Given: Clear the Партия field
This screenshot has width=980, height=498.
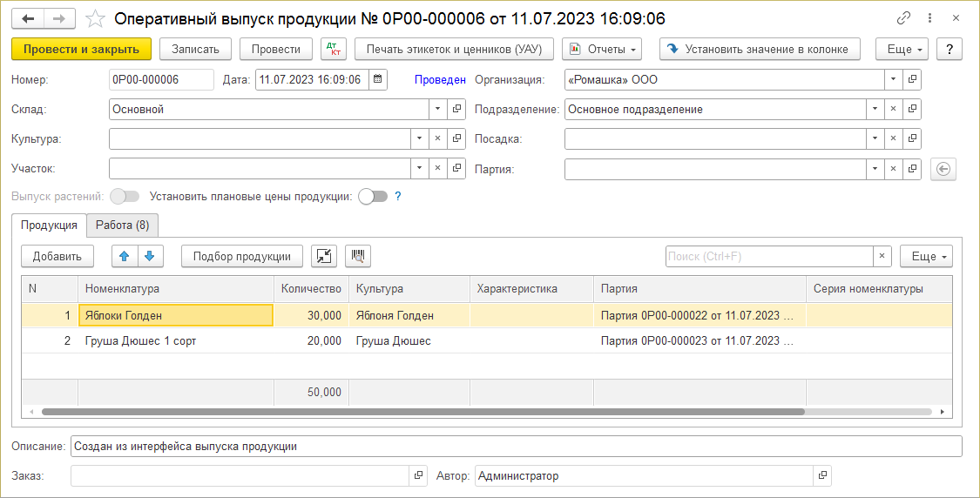Looking at the screenshot, I should 893,169.
